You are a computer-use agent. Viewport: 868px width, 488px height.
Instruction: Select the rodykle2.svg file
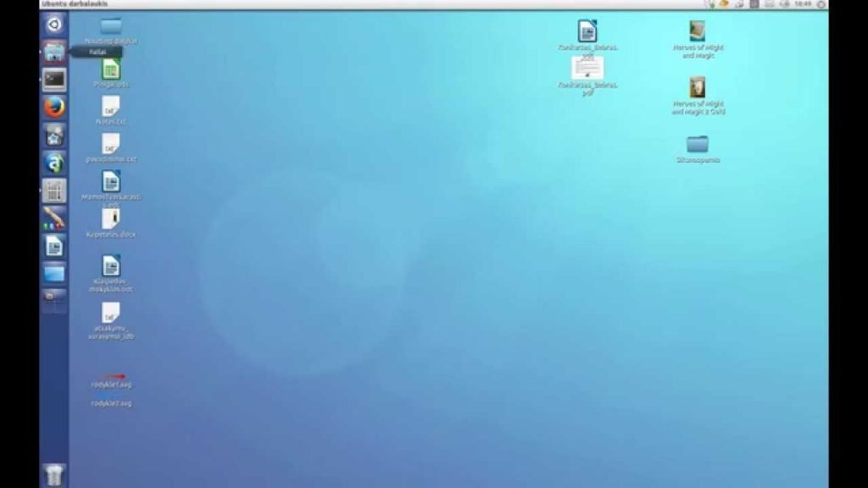[111, 401]
